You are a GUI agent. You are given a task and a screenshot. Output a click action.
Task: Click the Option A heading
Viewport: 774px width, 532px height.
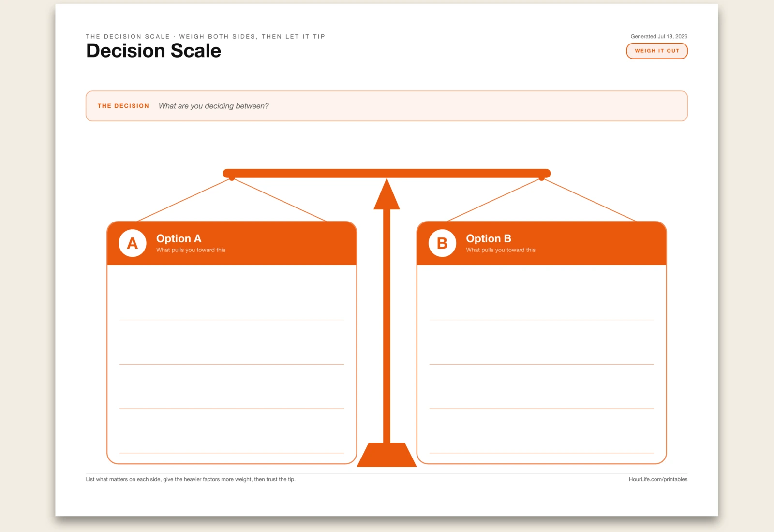[x=179, y=238]
